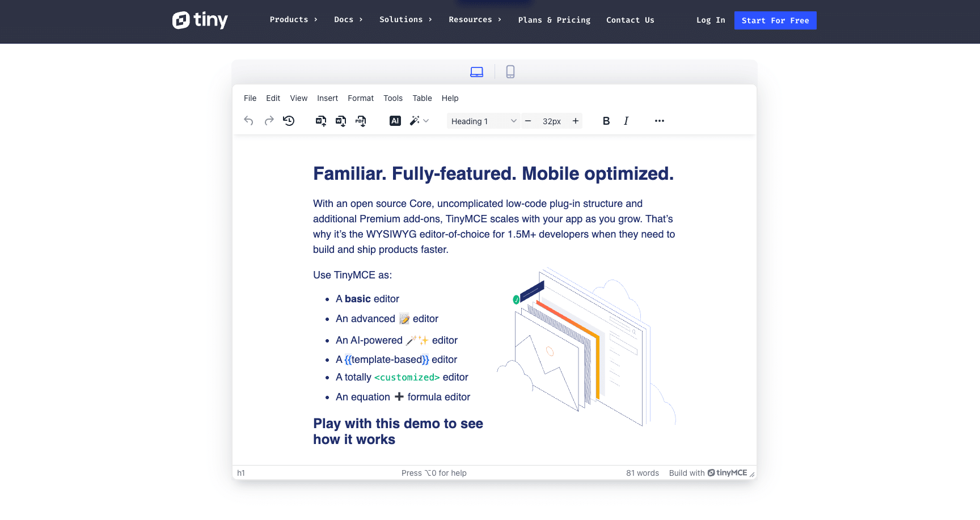Click the Undo icon in the toolbar
980x520 pixels.
[x=248, y=121]
